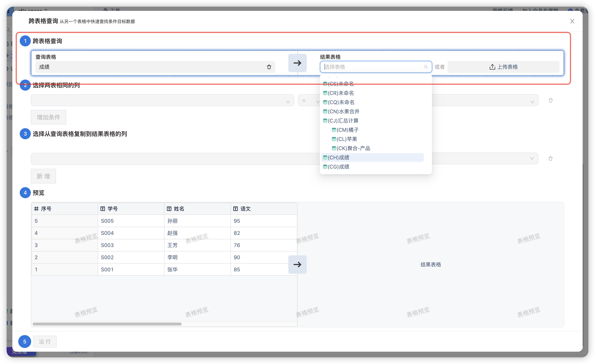Delete the copy-column row in step 3

[550, 158]
